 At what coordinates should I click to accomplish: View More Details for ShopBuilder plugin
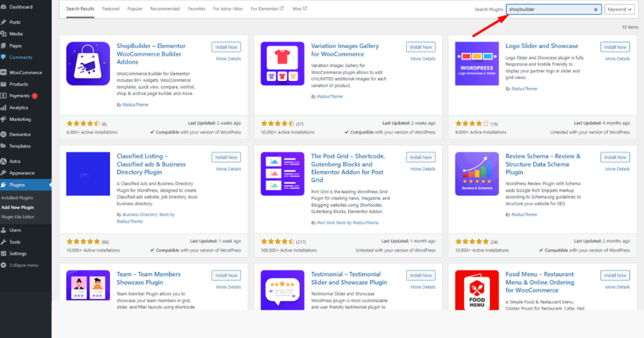(x=228, y=58)
